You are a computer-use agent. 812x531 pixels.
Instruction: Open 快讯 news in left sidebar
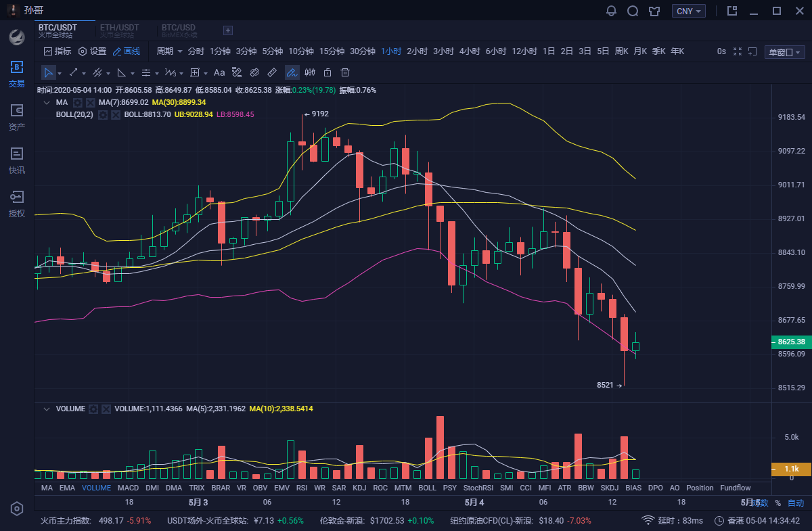pos(17,160)
